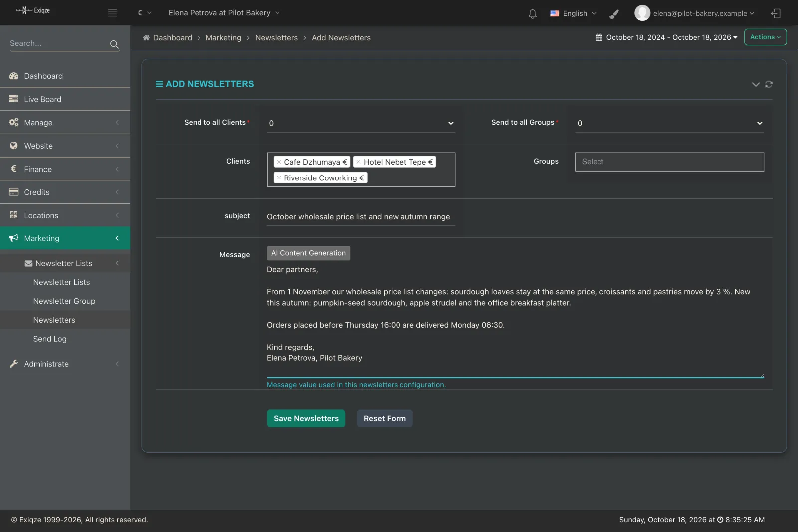Collapse the Marketing sidebar menu

65,238
